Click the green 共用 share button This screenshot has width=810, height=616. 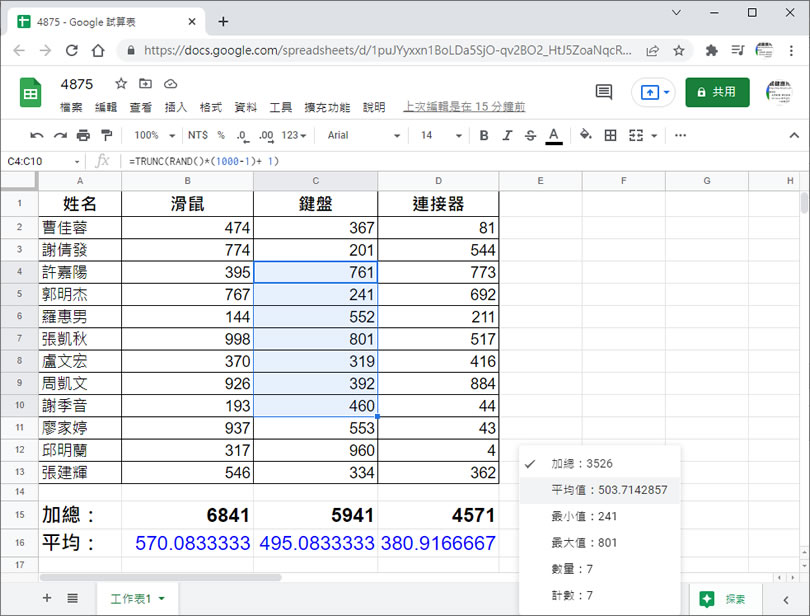tap(717, 92)
